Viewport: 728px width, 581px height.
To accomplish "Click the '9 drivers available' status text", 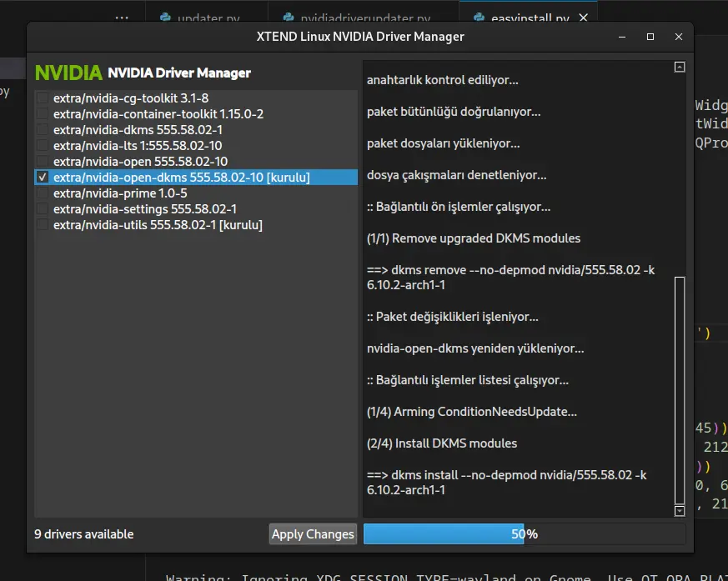I will tap(84, 534).
